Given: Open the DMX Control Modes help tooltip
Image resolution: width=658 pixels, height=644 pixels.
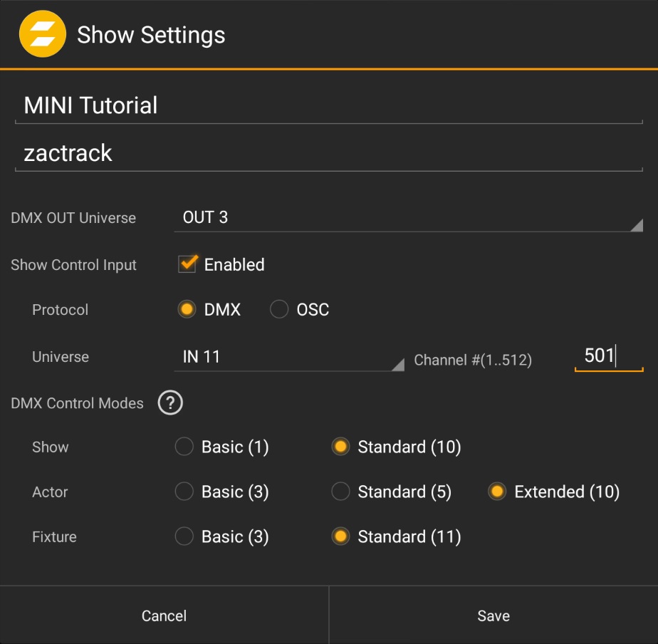Looking at the screenshot, I should [169, 402].
